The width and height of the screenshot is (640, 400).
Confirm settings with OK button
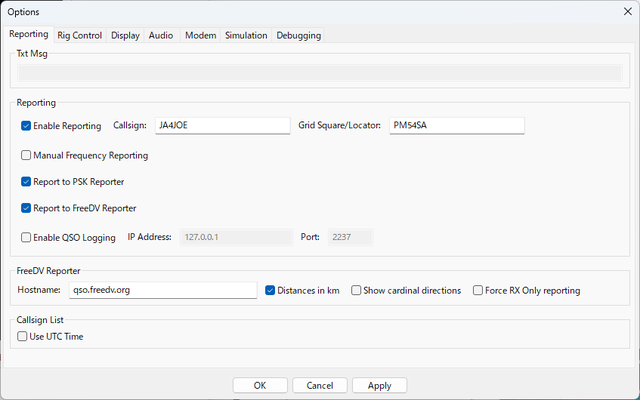[260, 385]
